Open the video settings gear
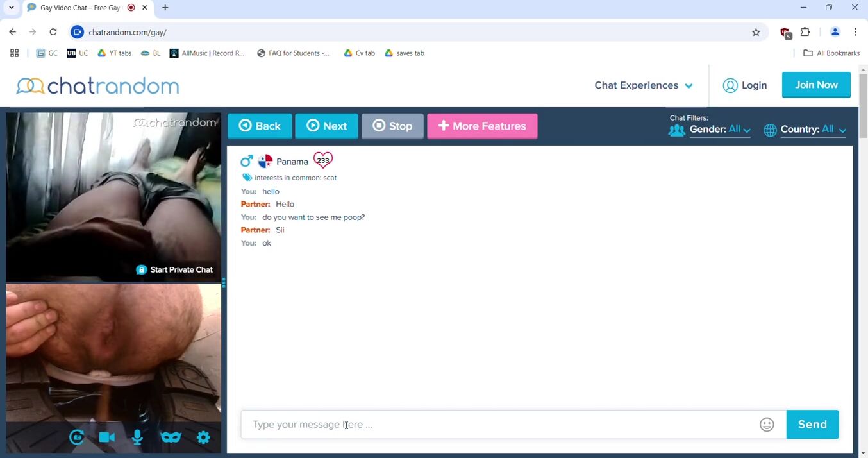The image size is (868, 458). [203, 437]
